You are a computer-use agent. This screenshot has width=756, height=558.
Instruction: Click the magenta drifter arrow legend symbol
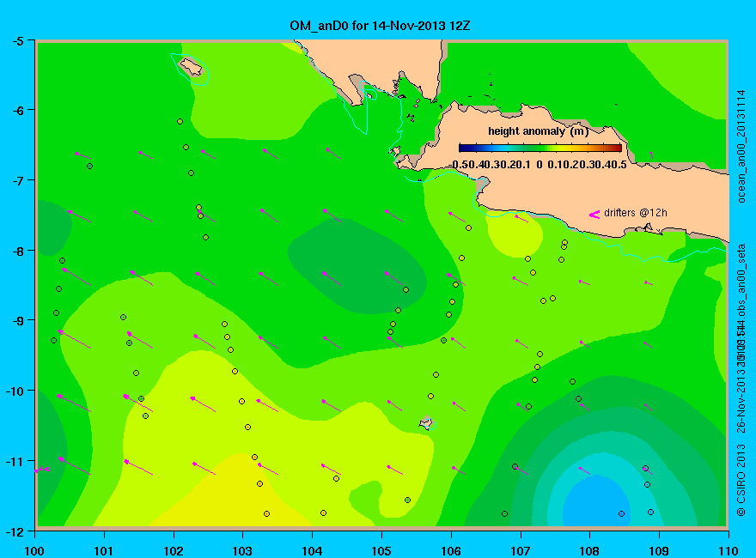point(594,215)
